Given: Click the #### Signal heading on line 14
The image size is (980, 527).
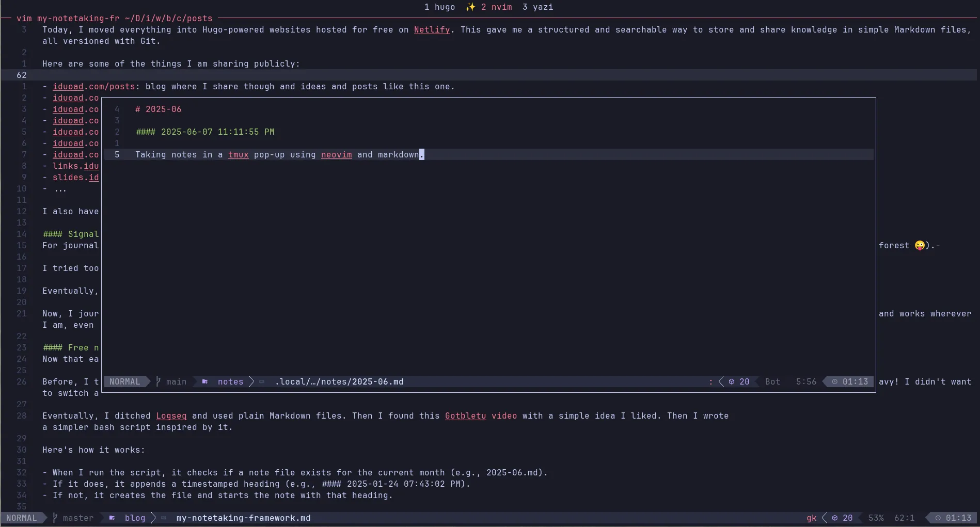Looking at the screenshot, I should (x=71, y=234).
